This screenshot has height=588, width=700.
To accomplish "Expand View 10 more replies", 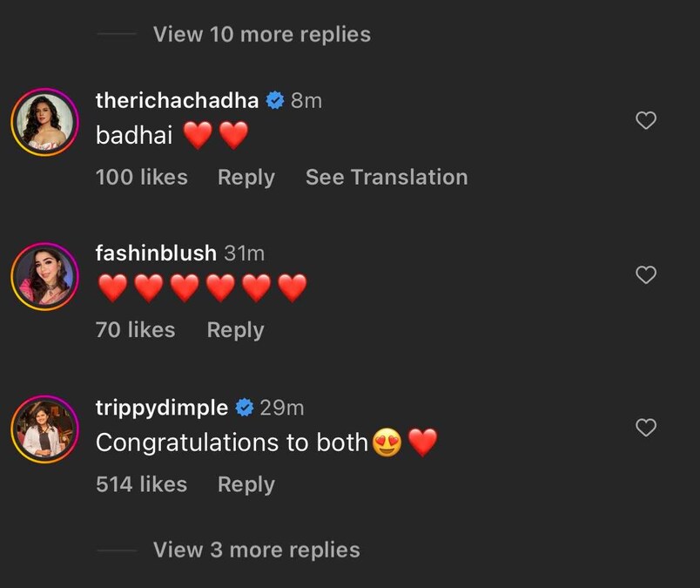I will point(261,35).
